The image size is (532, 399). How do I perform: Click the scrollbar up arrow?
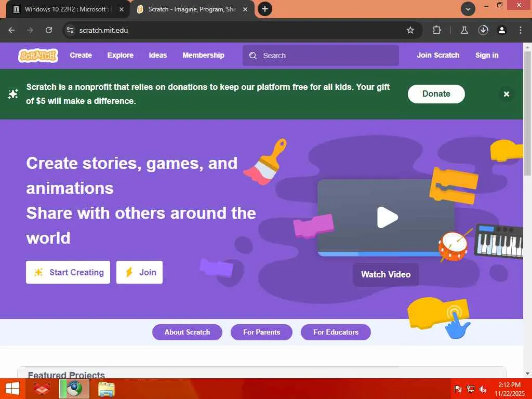tap(528, 46)
